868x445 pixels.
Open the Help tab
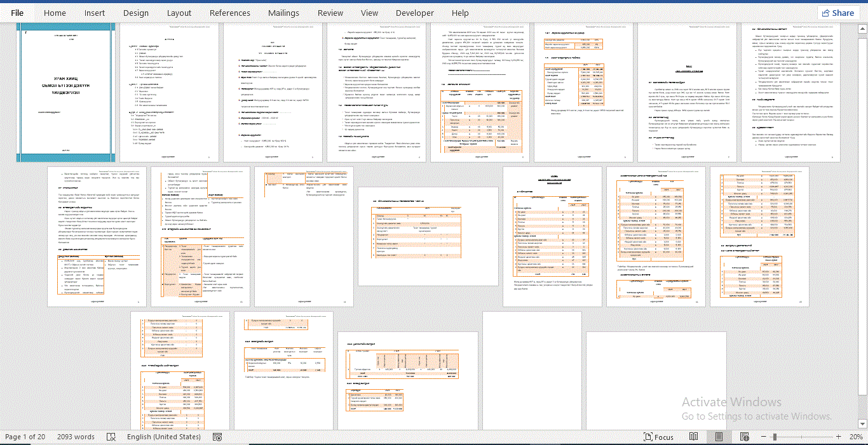(460, 13)
